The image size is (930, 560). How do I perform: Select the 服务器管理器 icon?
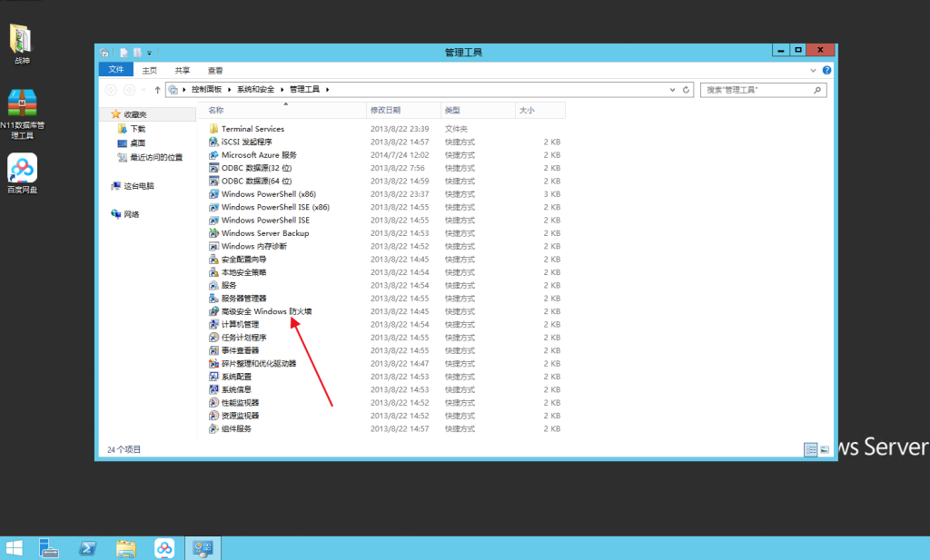tap(213, 298)
